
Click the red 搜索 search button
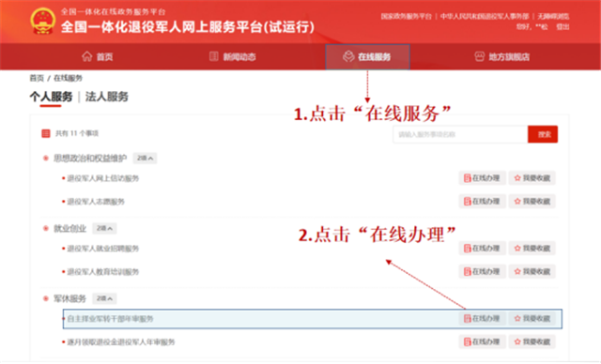[543, 134]
